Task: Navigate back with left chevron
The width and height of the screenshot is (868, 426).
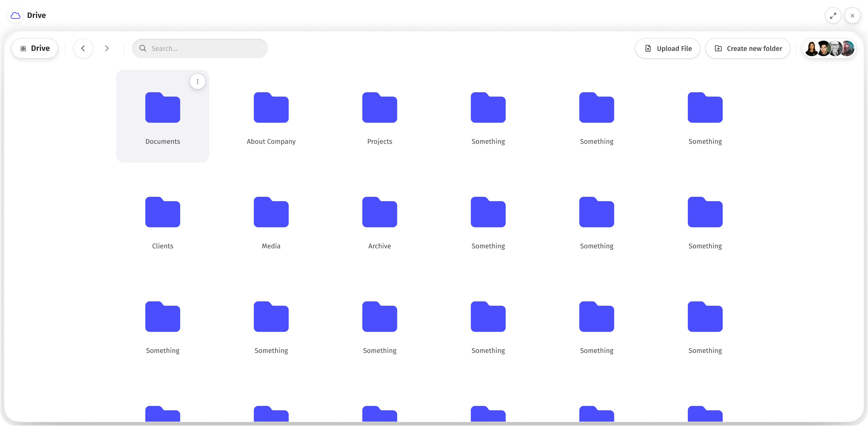Action: pos(83,48)
